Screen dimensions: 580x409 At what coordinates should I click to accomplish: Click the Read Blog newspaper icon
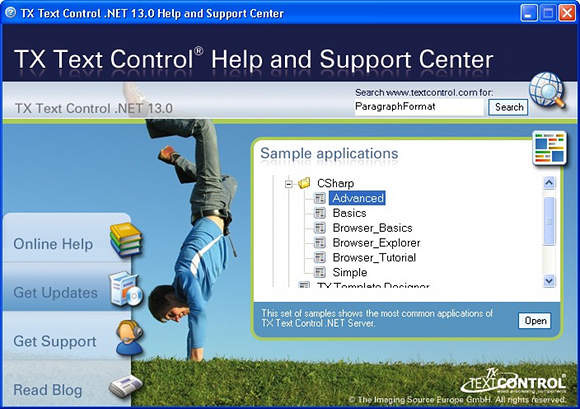(126, 386)
